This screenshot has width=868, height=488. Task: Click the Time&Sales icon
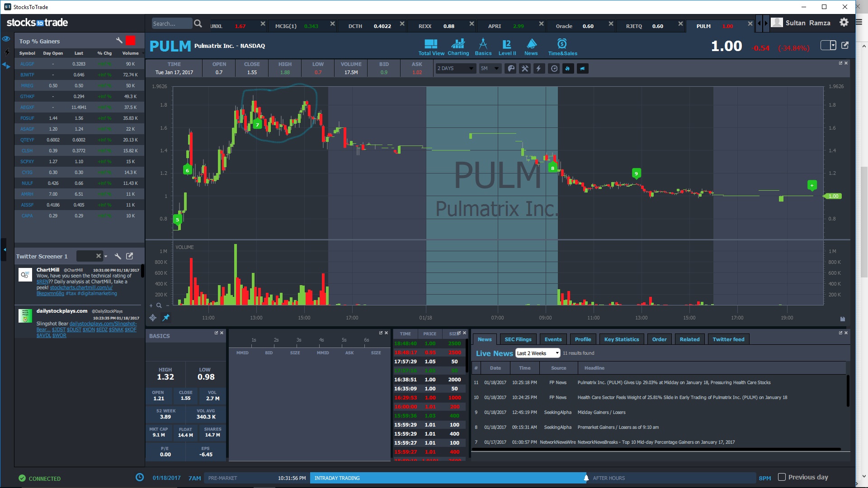562,44
